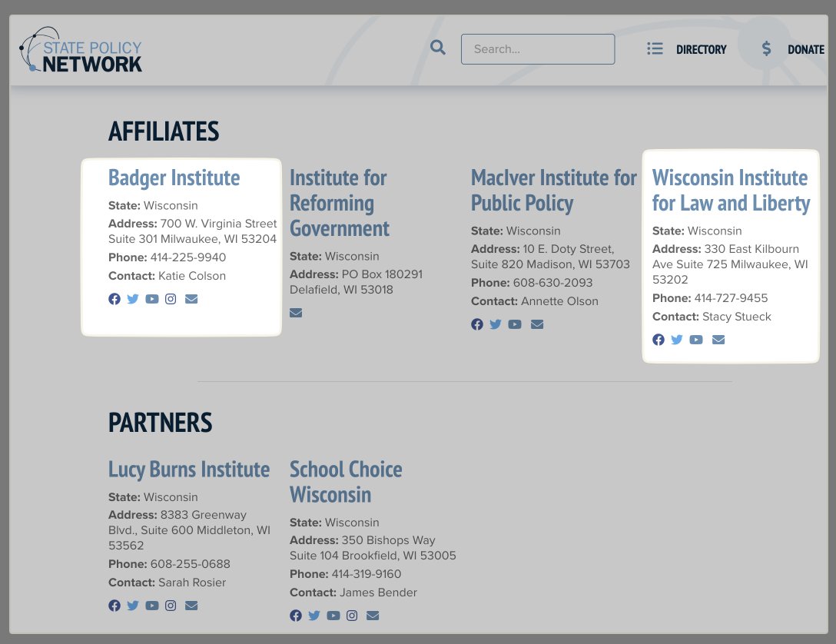The image size is (836, 644).
Task: Email School Choice Wisconsin via envelope icon
Action: [x=373, y=616]
